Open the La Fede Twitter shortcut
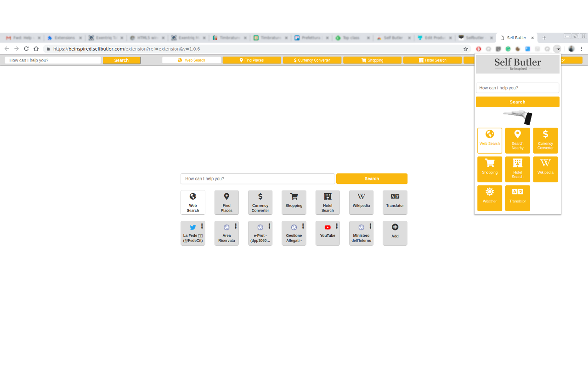 pyautogui.click(x=192, y=234)
